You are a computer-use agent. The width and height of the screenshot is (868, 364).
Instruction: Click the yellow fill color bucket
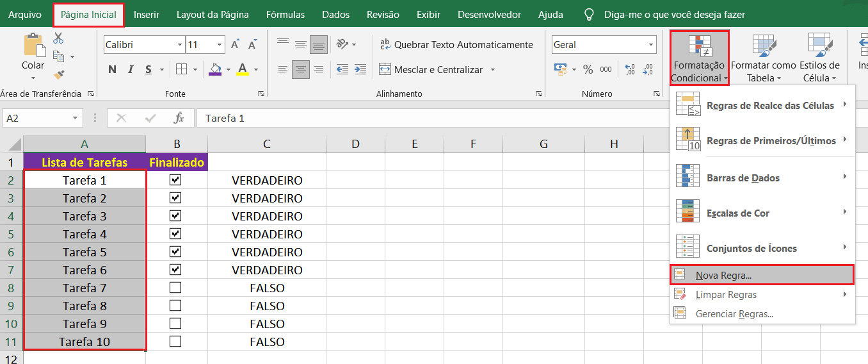[x=215, y=69]
